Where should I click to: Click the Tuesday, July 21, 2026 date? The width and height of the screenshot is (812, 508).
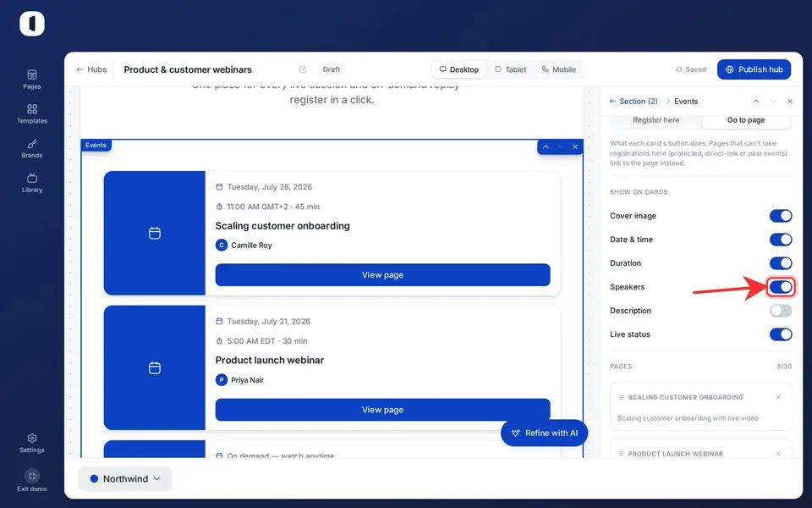tap(269, 322)
